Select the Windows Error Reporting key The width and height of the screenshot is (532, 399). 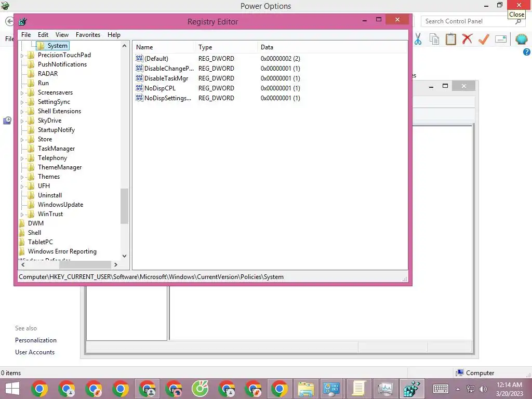(62, 251)
